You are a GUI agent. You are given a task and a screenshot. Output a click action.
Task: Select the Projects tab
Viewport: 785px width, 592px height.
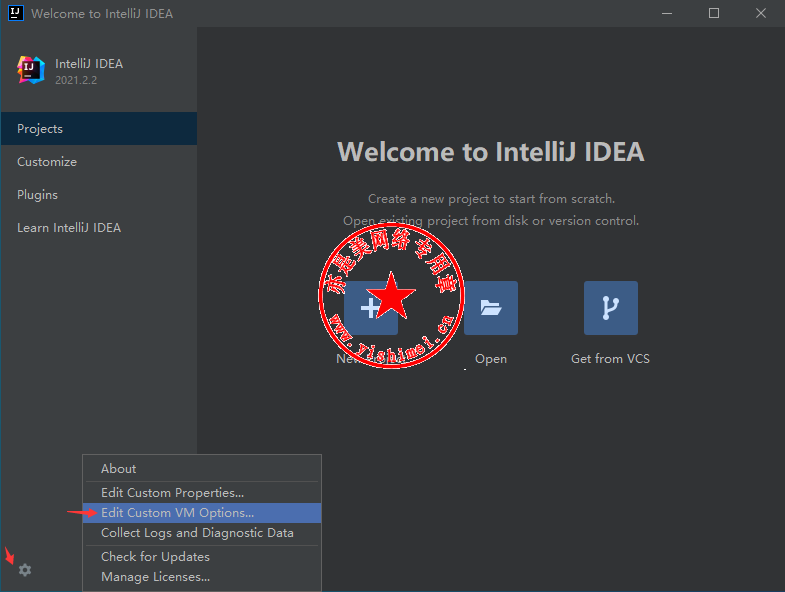pyautogui.click(x=99, y=129)
